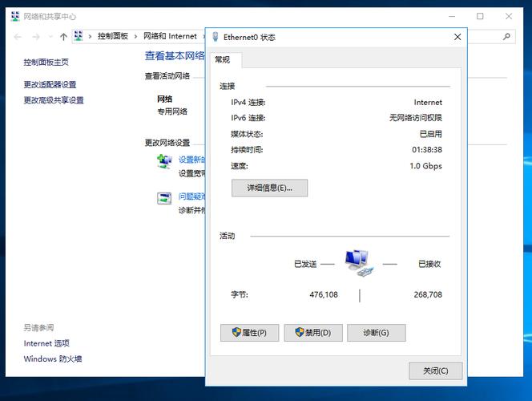Click the duration value 01:38:38

coord(427,150)
